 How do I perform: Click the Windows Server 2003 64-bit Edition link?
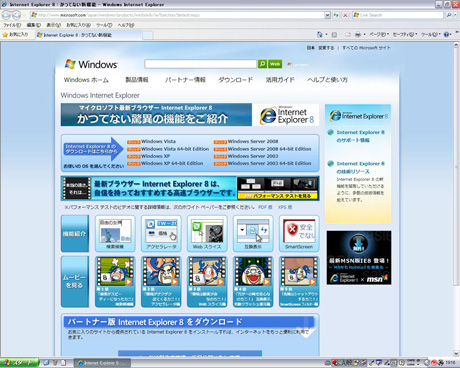click(x=270, y=163)
